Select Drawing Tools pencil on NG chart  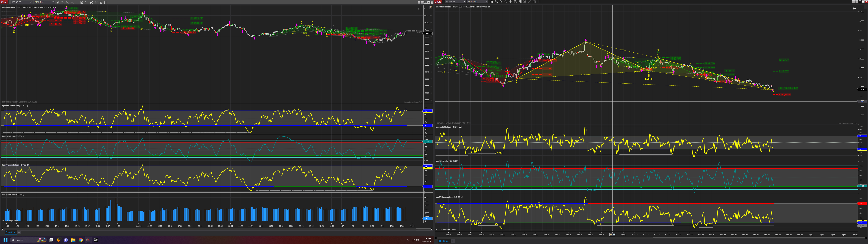(x=496, y=2)
